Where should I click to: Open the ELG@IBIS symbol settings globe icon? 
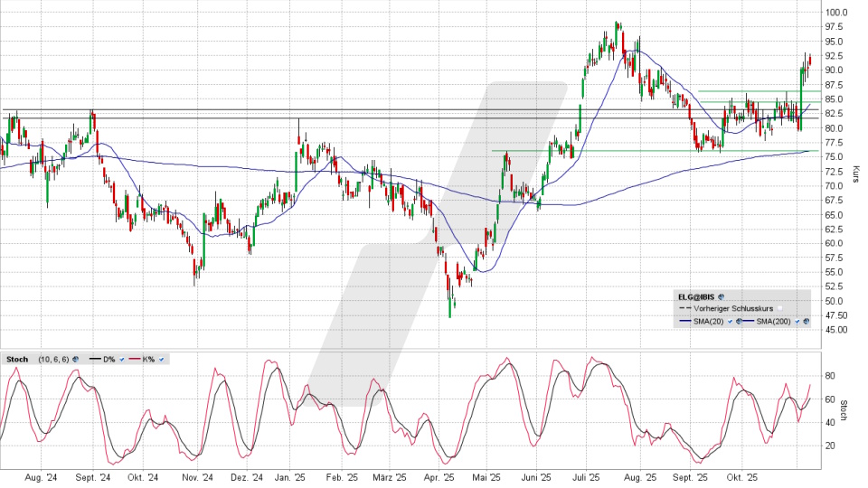[x=721, y=296]
